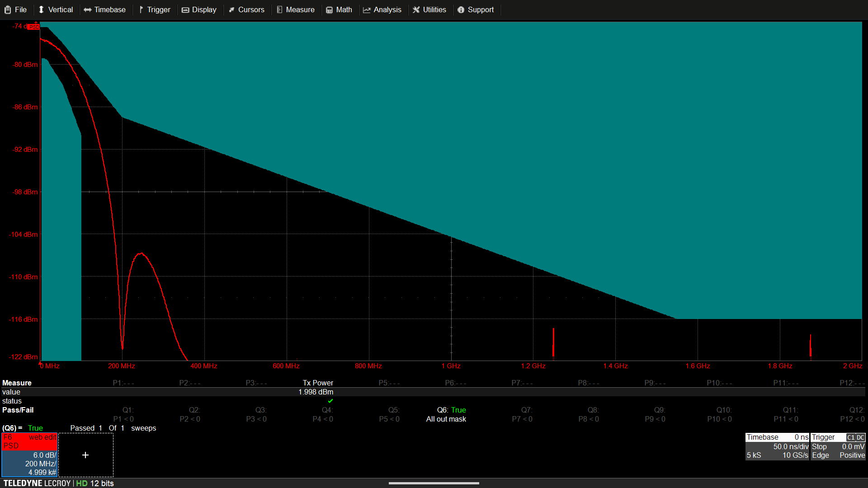Click the Math calculator icon
The width and height of the screenshot is (868, 488).
(329, 10)
